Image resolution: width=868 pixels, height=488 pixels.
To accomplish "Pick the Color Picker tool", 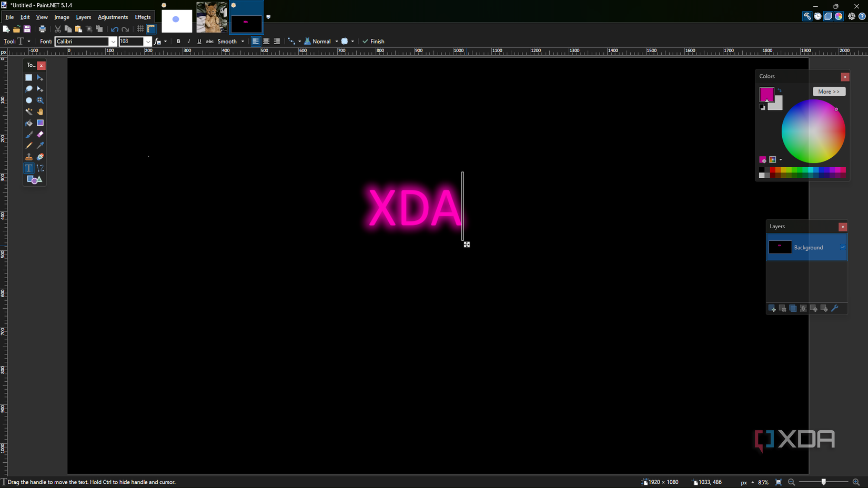I will pos(40,146).
